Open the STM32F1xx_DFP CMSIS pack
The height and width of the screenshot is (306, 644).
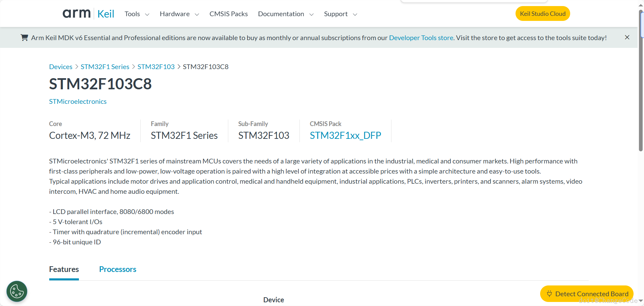click(x=345, y=135)
